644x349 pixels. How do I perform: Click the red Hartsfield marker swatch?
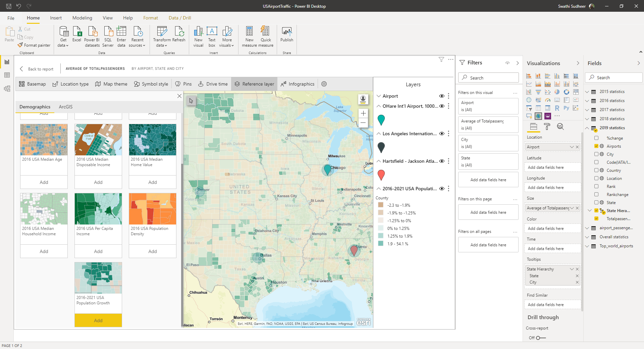(381, 175)
